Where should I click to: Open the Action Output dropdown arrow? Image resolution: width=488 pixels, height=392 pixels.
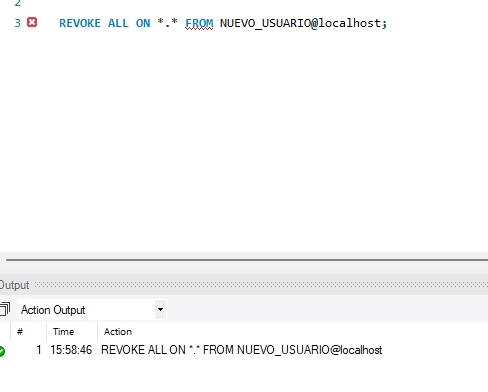point(160,310)
